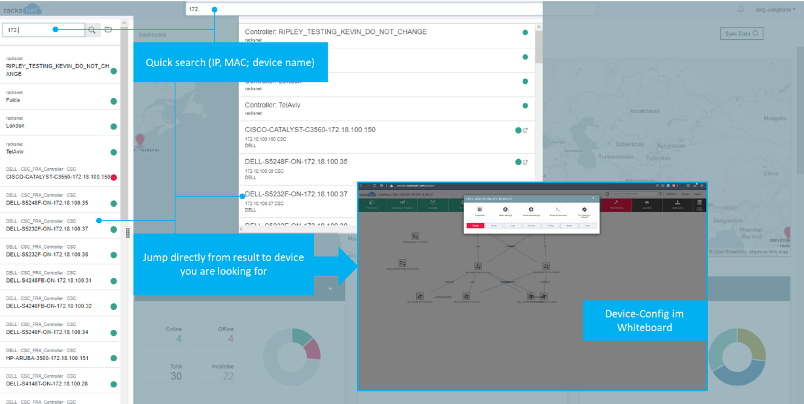Click the racksnet cloud logo
This screenshot has width=804, height=404.
tap(22, 9)
